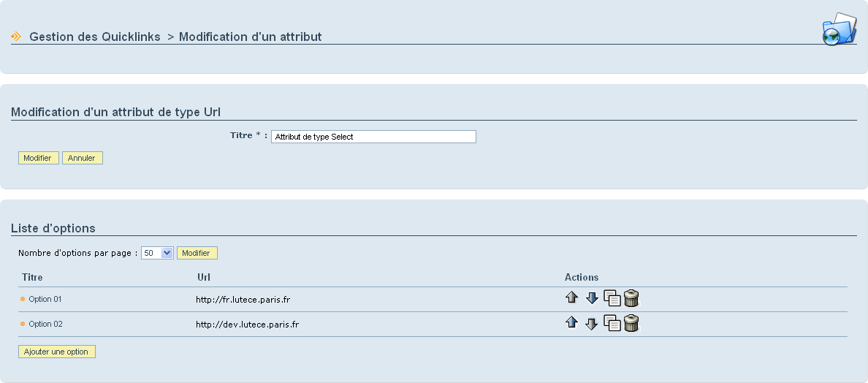Open the options per page dropdown
The height and width of the screenshot is (383, 868).
158,253
